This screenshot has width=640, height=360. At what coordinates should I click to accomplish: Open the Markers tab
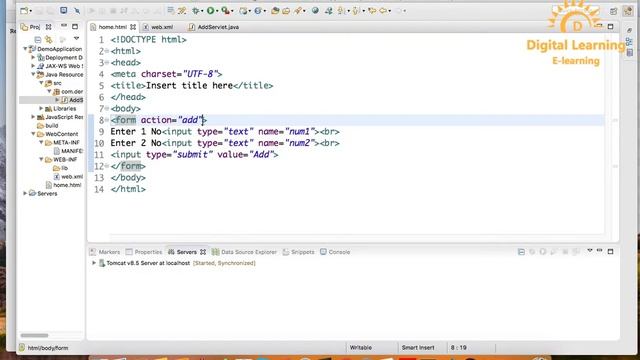pos(105,252)
